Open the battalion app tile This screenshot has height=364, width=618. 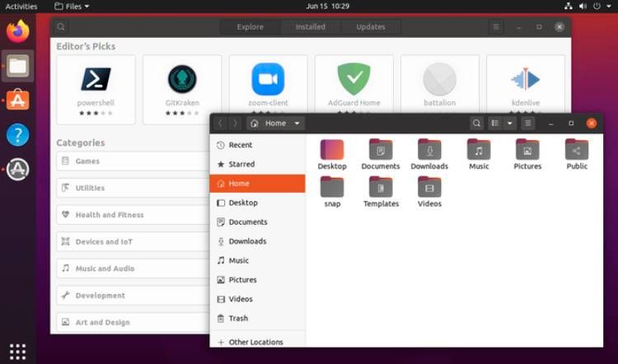pyautogui.click(x=440, y=84)
